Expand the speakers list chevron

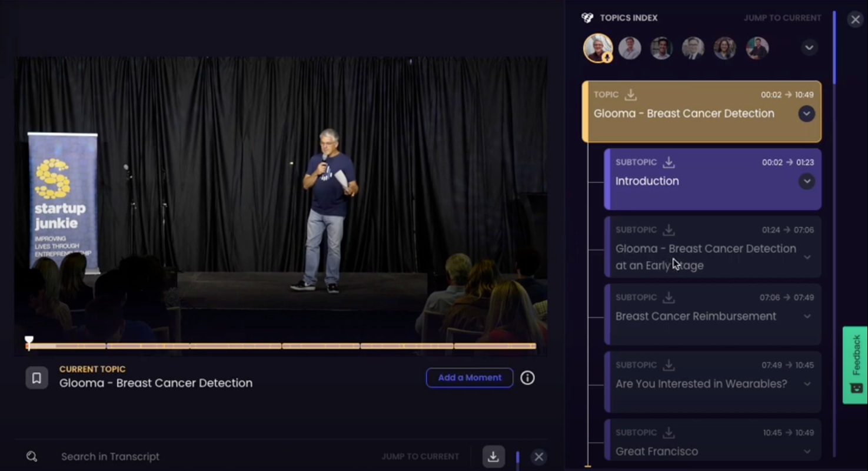tap(809, 48)
